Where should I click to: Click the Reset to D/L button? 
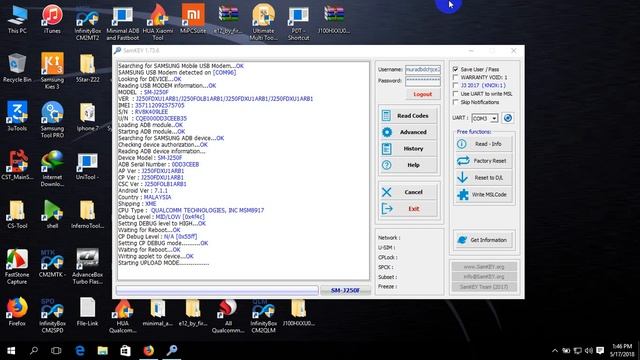484,178
